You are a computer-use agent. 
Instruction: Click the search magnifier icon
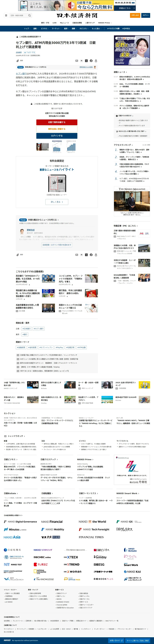(29, 16)
